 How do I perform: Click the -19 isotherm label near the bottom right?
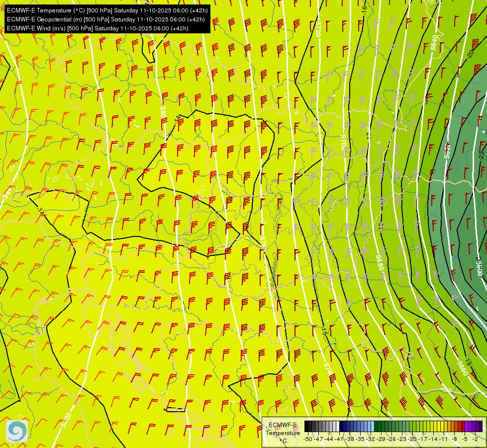click(468, 362)
